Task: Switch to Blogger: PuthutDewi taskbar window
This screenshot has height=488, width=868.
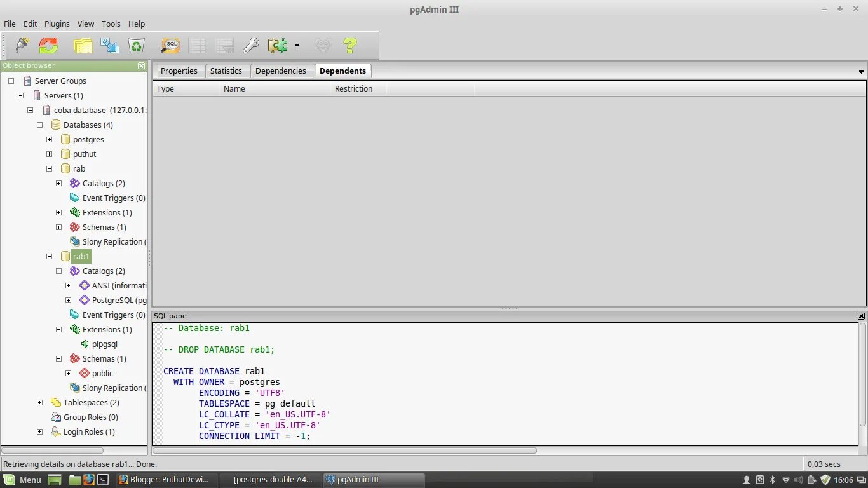Action: pyautogui.click(x=167, y=480)
